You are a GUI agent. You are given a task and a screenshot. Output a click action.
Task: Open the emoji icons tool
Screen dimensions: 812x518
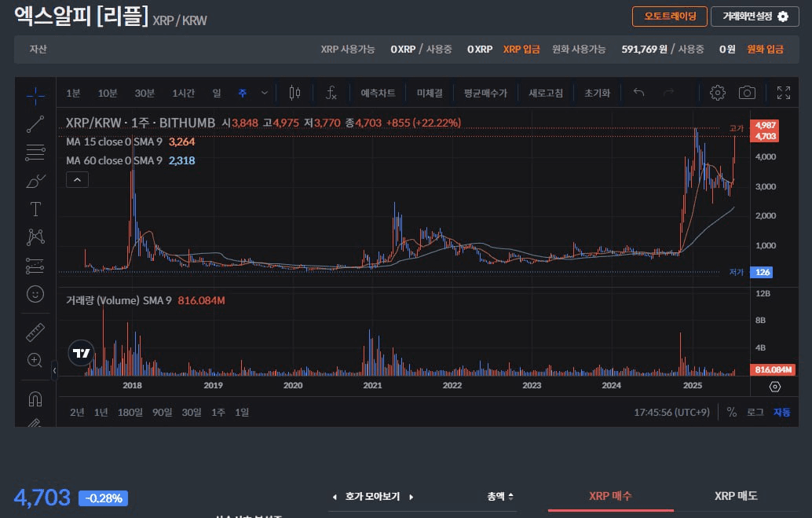35,294
